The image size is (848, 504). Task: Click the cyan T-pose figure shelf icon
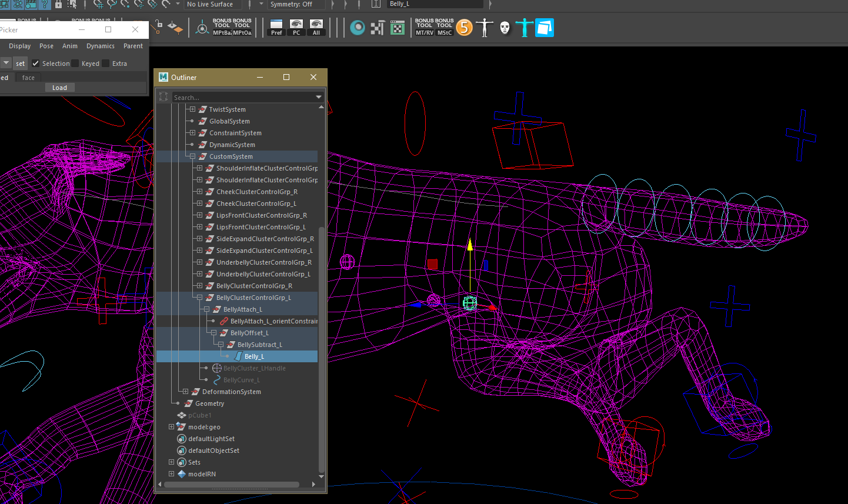click(524, 28)
